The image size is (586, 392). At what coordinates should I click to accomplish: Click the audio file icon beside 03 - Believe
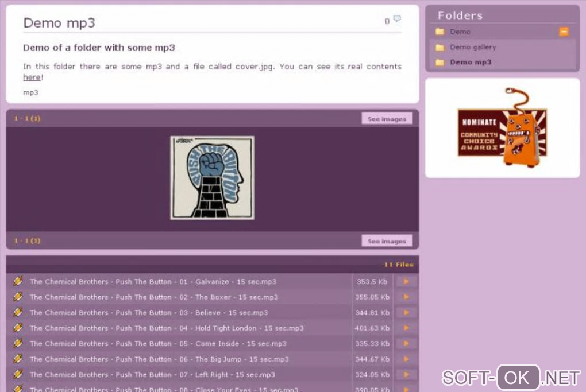[18, 312]
